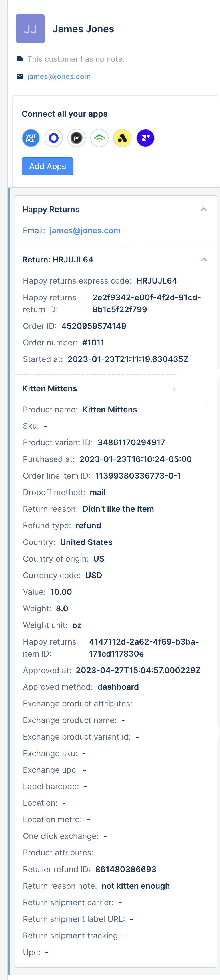Click the JJ customer avatar
The height and width of the screenshot is (980, 220).
pos(30,29)
